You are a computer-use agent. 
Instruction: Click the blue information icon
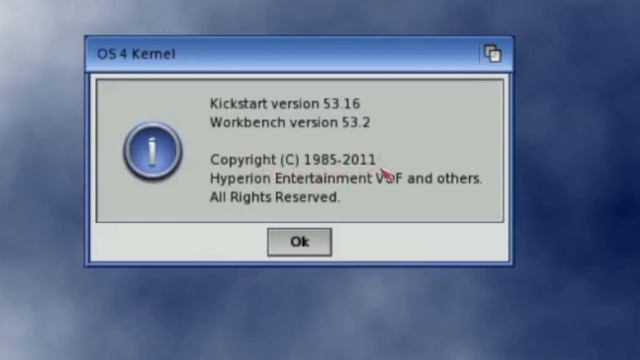pyautogui.click(x=153, y=151)
